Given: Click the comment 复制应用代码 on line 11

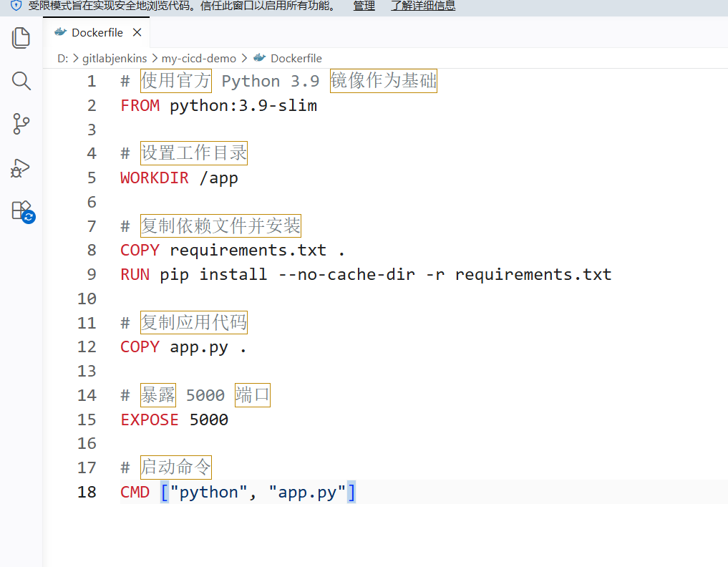Looking at the screenshot, I should 194,322.
